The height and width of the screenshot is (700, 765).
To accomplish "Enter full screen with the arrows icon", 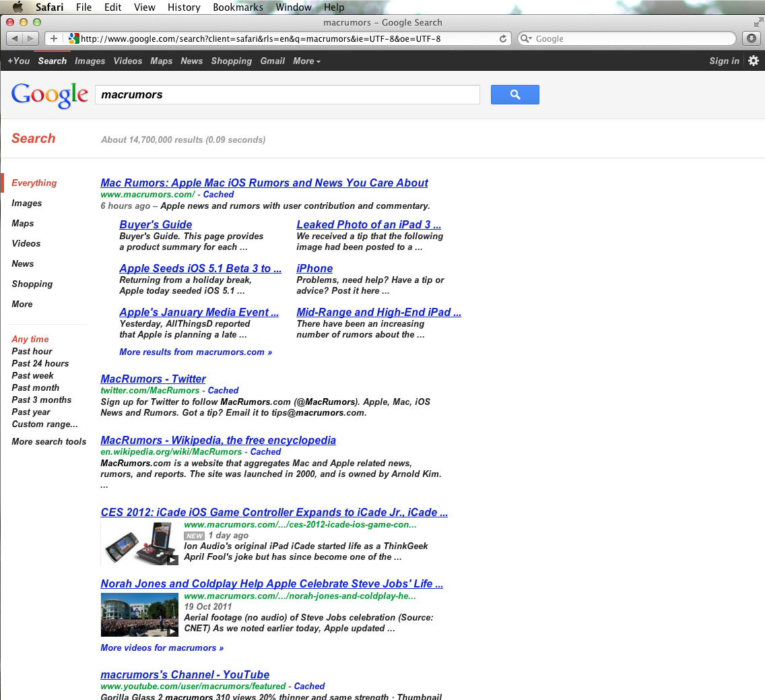I will [758, 22].
